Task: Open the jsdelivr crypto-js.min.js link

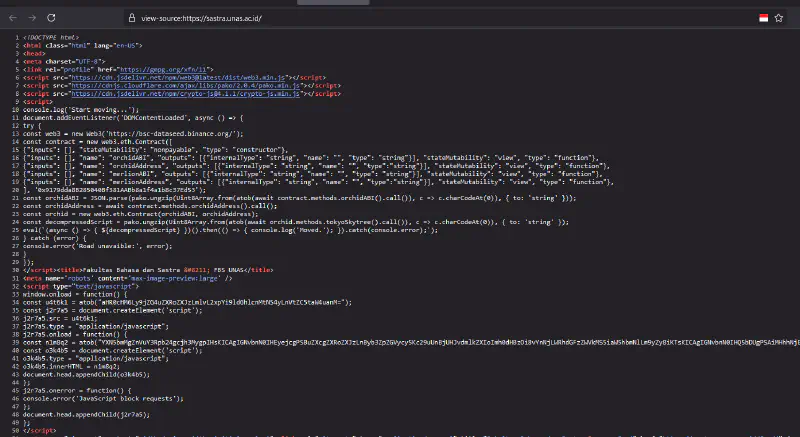Action: [x=186, y=94]
